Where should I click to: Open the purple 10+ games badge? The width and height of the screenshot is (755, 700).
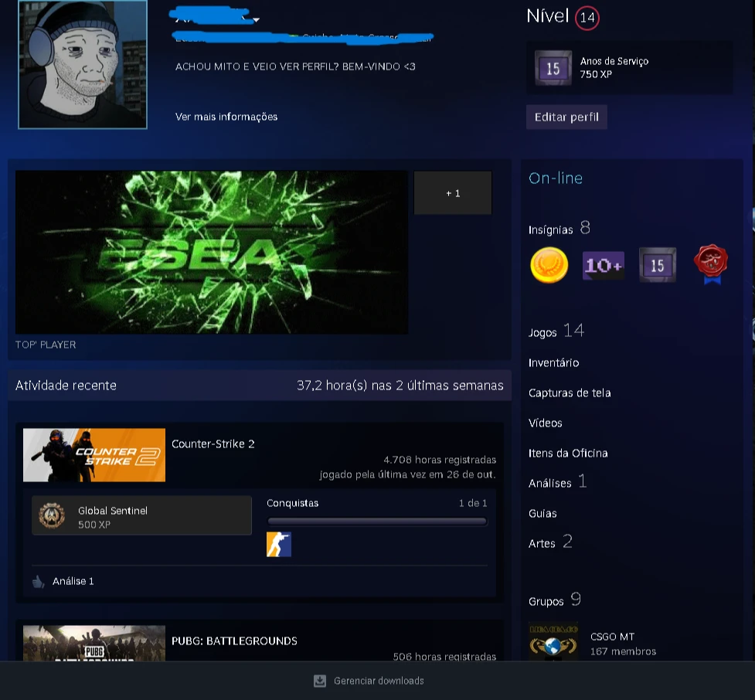tap(603, 266)
